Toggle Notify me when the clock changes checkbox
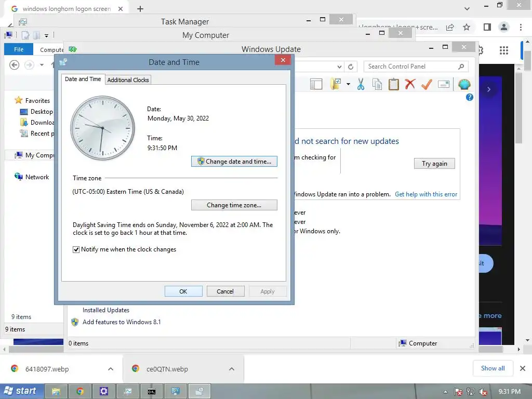 pos(76,250)
